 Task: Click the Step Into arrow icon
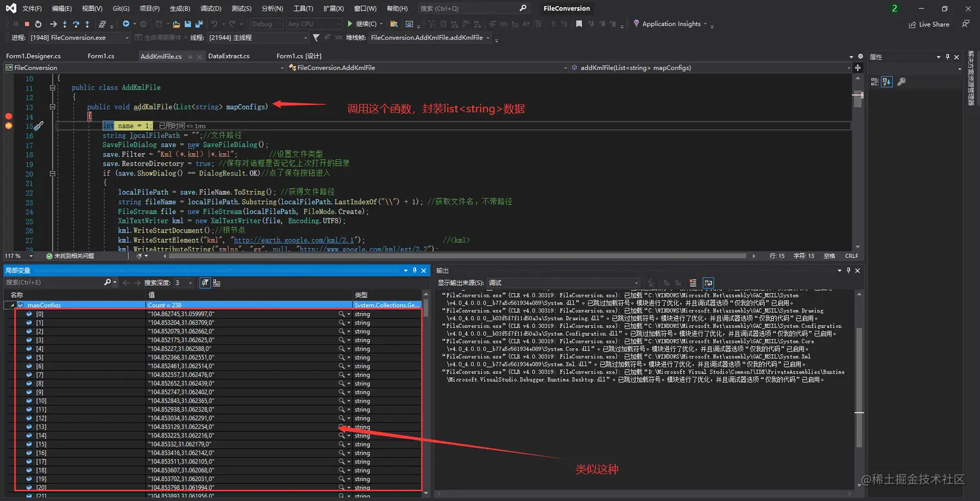(x=65, y=24)
